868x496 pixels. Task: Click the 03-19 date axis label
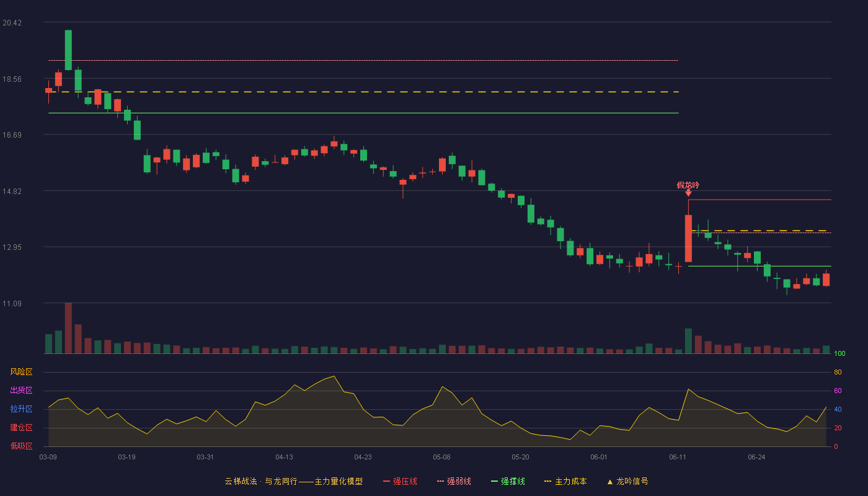[x=126, y=457]
